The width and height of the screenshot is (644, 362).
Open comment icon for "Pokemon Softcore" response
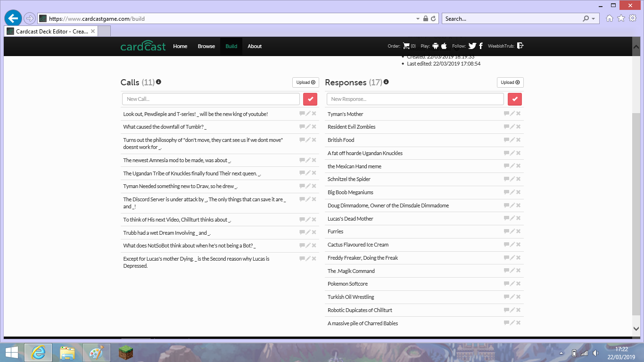[x=506, y=283]
